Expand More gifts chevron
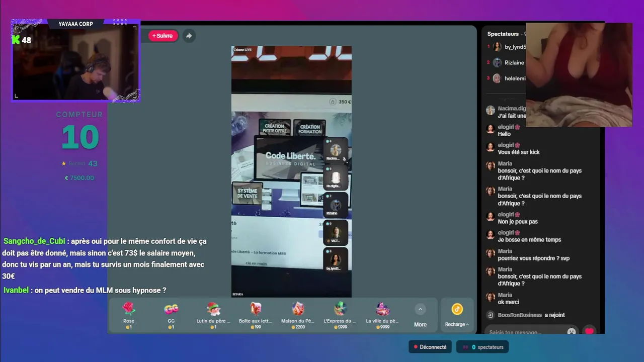 (x=420, y=309)
